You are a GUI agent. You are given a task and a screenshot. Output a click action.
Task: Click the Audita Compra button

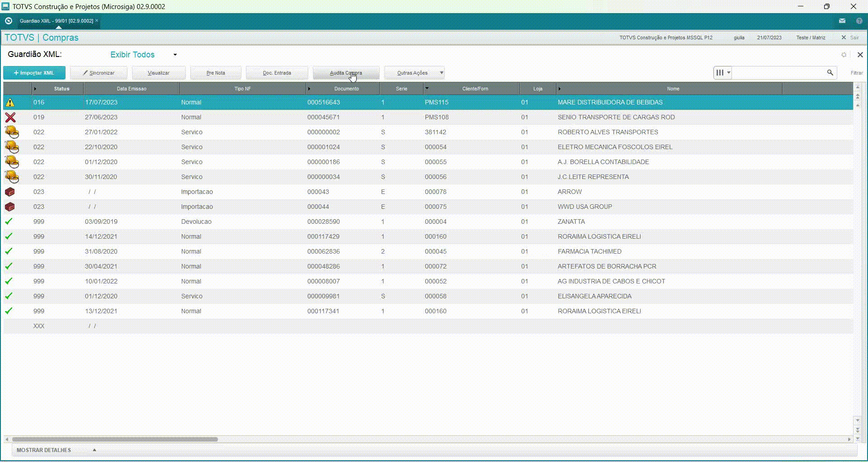346,73
